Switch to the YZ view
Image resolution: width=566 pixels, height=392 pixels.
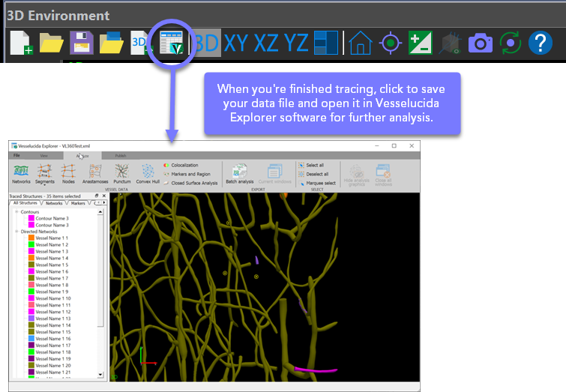(295, 43)
